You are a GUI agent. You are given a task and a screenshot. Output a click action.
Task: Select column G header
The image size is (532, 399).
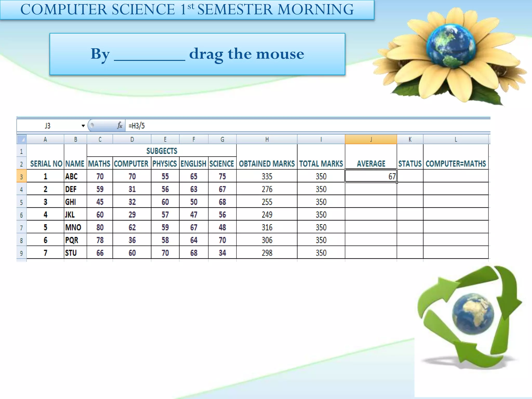point(222,139)
